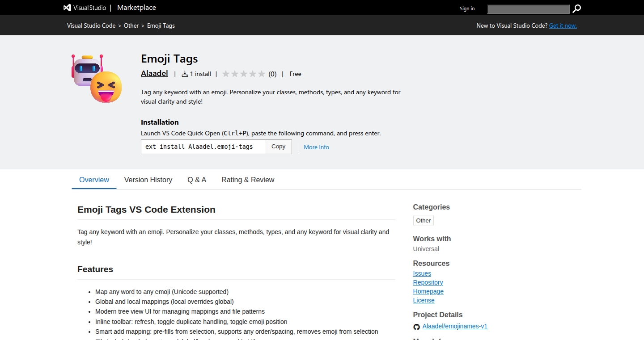Open the Homepage resource link
This screenshot has width=644, height=340.
(x=428, y=291)
